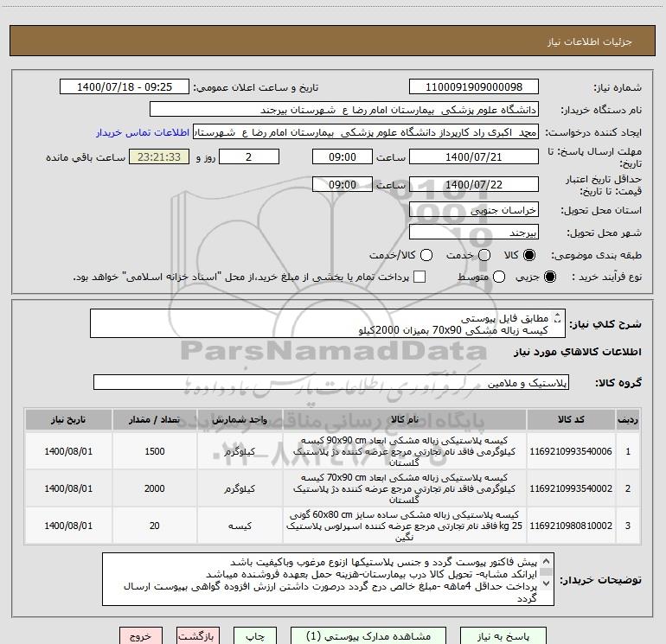Select the متوسط purchase type radio
The image size is (666, 644).
click(499, 277)
